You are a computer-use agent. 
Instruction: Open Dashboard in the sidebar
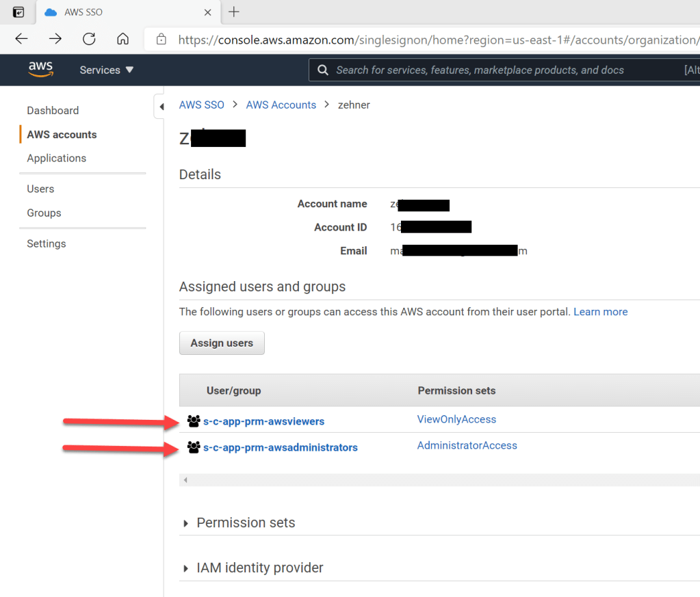pos(53,110)
